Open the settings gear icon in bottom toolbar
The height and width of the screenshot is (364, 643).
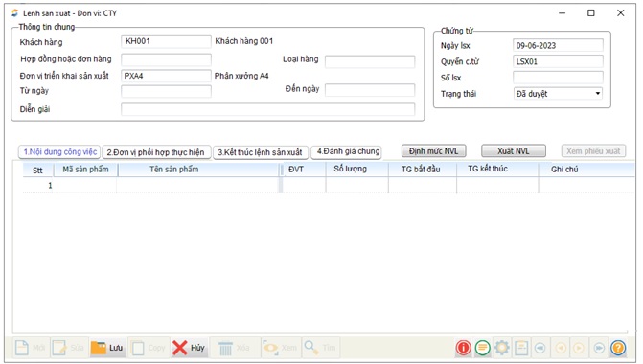pyautogui.click(x=502, y=348)
